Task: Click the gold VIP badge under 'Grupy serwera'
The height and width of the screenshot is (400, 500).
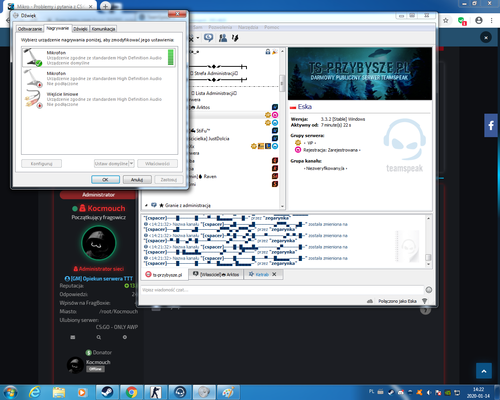Action: click(298, 143)
